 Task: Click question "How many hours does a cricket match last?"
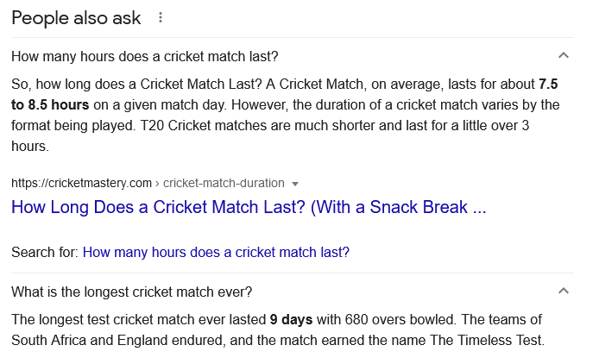click(x=145, y=56)
